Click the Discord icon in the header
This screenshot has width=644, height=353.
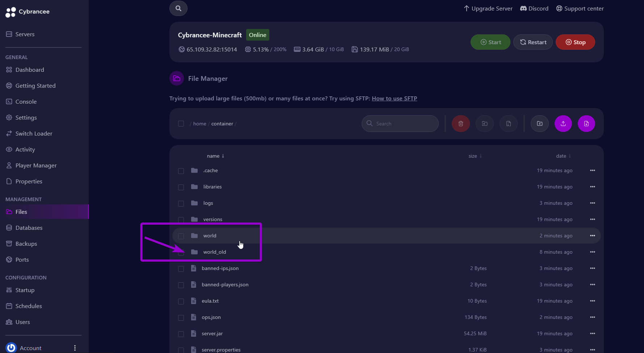point(523,8)
